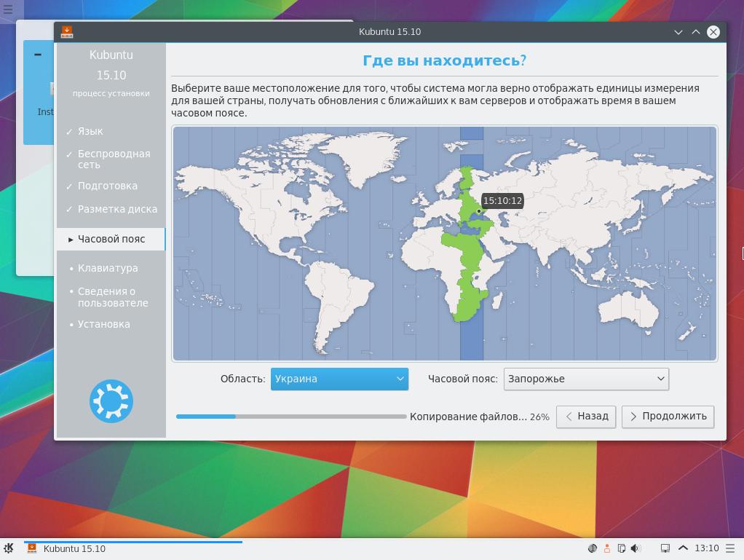
Task: Click the location marker on world map
Action: pos(478,211)
